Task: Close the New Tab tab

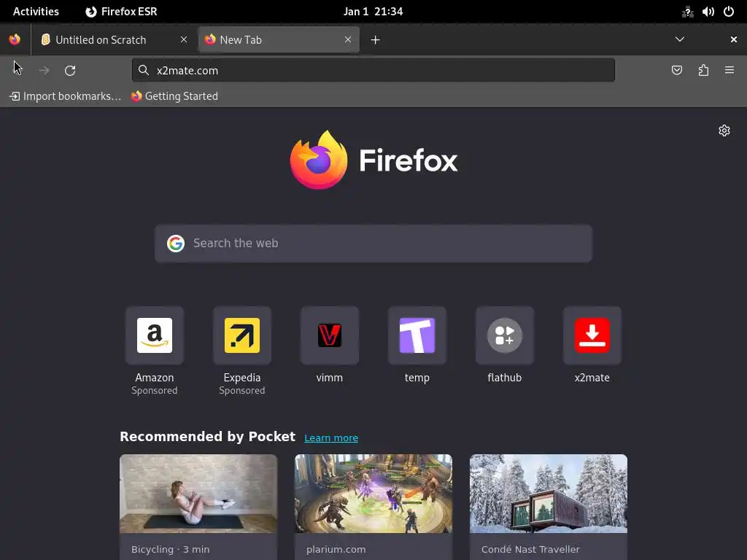Action: click(348, 39)
